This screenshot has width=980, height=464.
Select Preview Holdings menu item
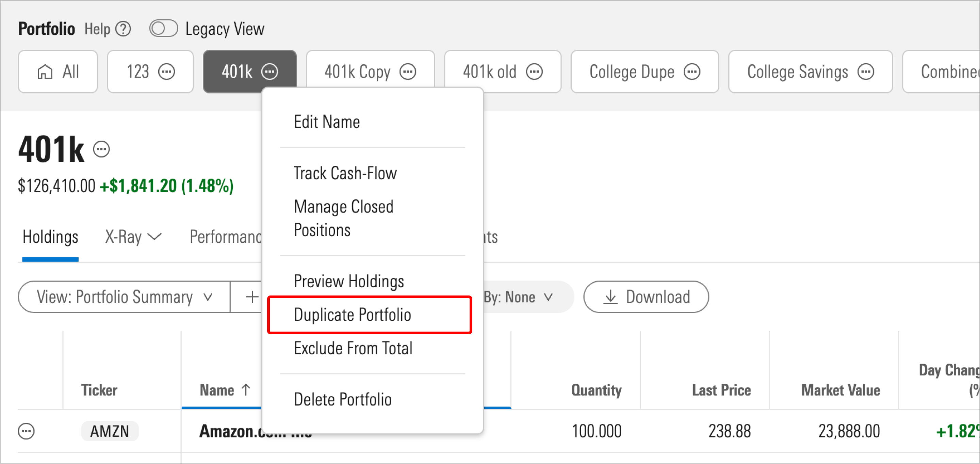(349, 281)
